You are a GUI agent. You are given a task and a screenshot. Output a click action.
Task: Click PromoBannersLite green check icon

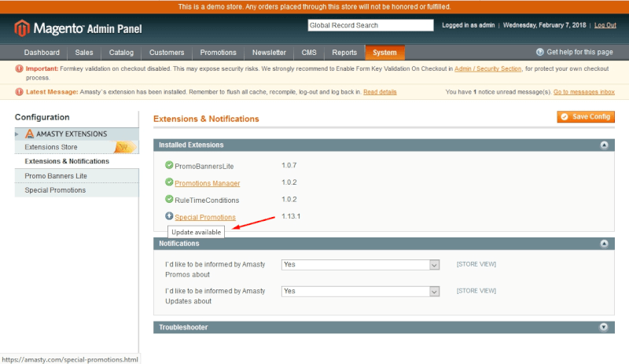click(x=169, y=165)
